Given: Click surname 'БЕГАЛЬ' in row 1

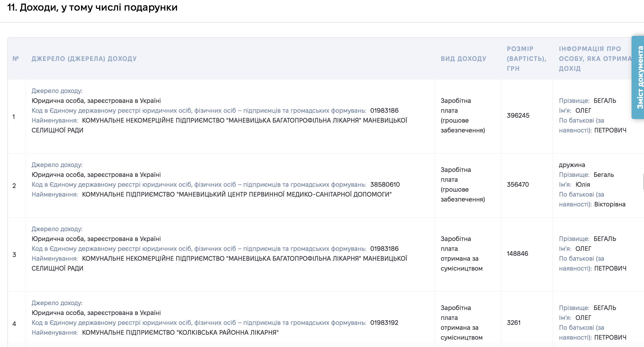Looking at the screenshot, I should point(605,101).
